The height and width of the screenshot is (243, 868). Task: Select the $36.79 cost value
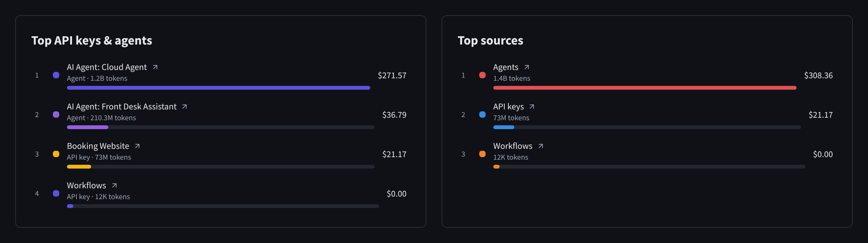click(394, 115)
